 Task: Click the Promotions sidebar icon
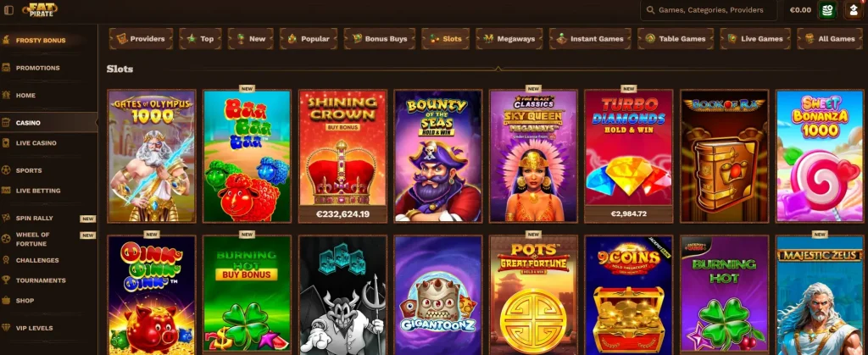pos(6,68)
